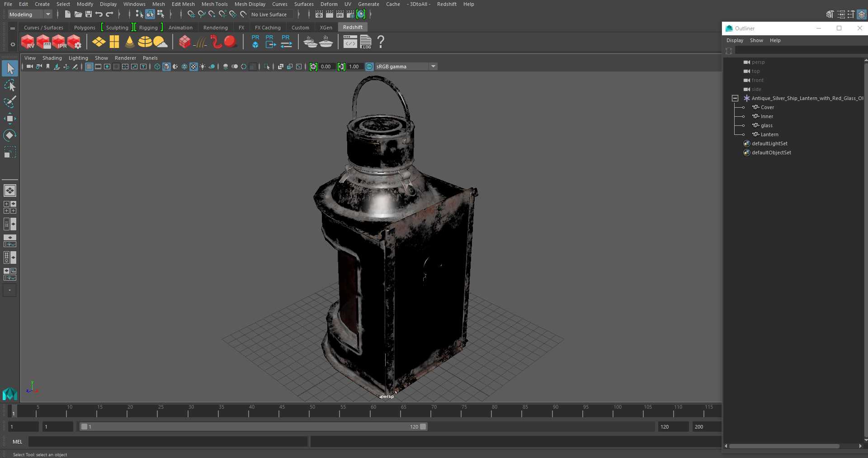The height and width of the screenshot is (458, 868).
Task: Toggle wireframe shading cube
Action: pyautogui.click(x=157, y=67)
